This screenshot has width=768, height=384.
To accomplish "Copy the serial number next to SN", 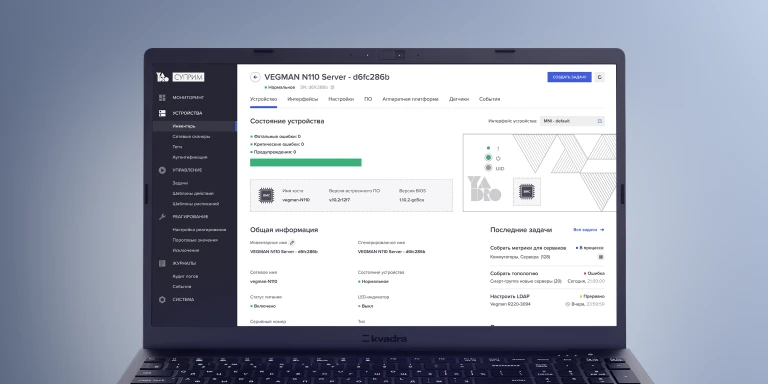I will click(x=332, y=87).
